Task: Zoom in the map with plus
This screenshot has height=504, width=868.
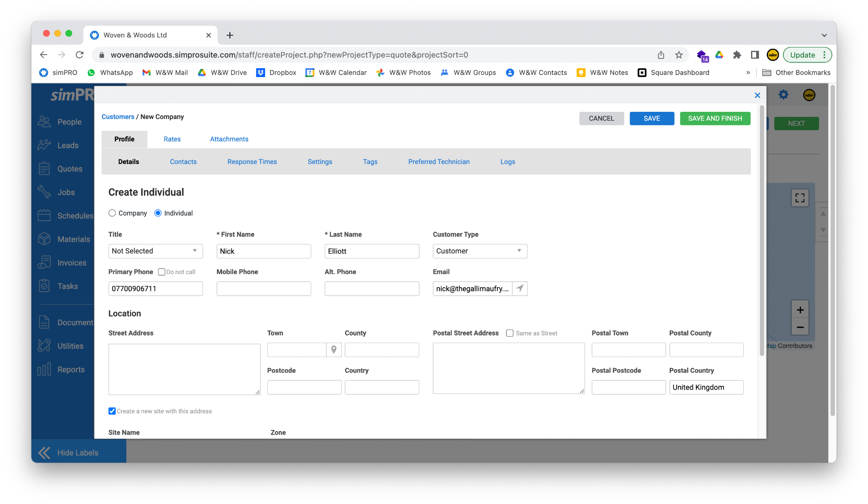Action: tap(800, 310)
